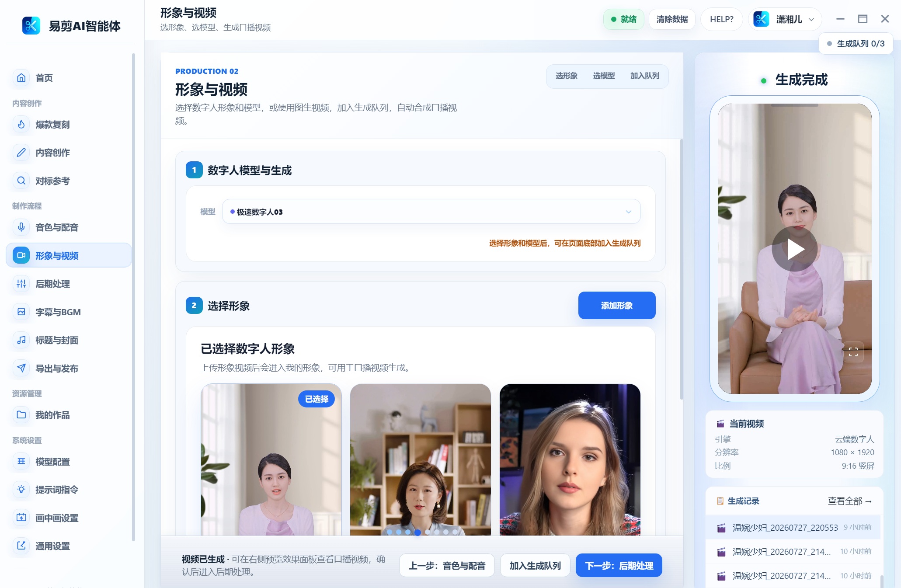Image resolution: width=901 pixels, height=588 pixels.
Task: Select 形象与视频 camera icon
Action: [21, 255]
